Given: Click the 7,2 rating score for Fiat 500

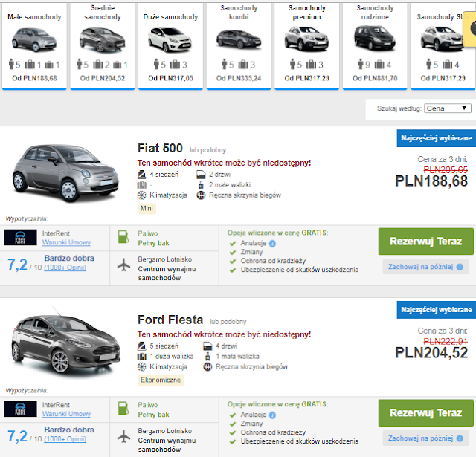Looking at the screenshot, I should tap(17, 265).
